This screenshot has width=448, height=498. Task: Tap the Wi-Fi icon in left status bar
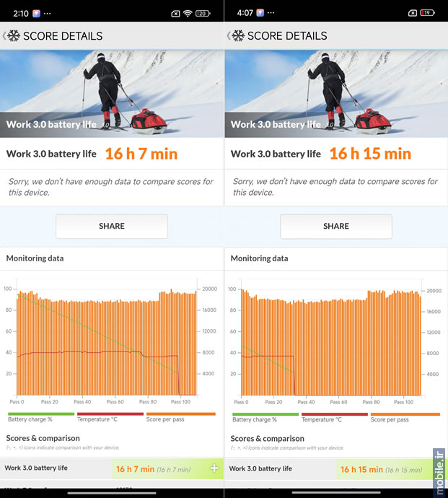(x=188, y=13)
